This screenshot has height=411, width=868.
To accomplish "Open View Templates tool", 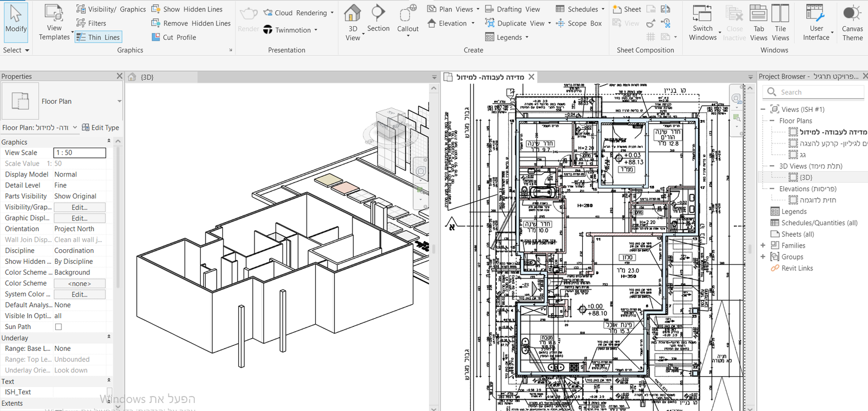I will tap(54, 23).
